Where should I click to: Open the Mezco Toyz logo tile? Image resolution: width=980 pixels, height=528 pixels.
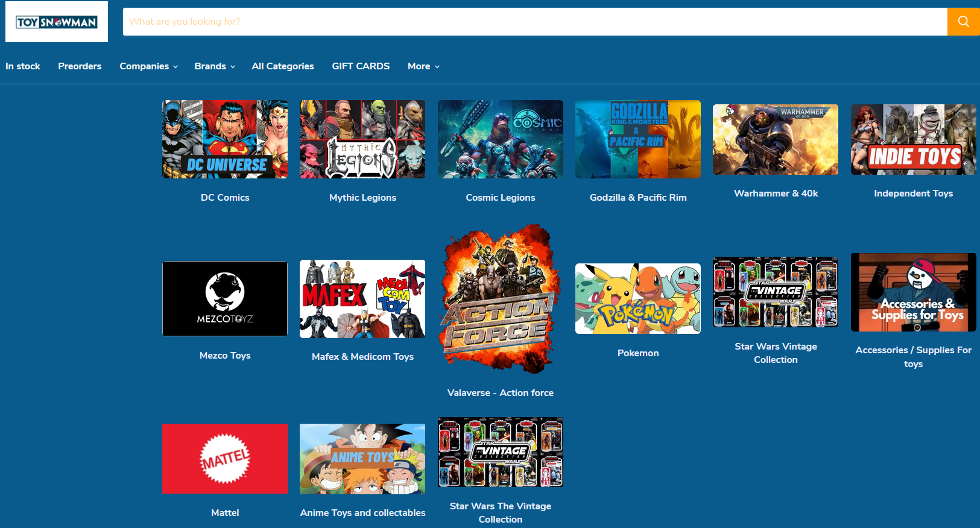coord(225,298)
